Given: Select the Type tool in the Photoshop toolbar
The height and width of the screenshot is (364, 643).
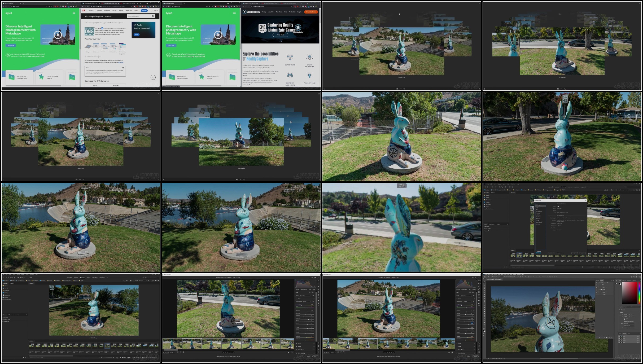Looking at the screenshot, I should tap(484, 316).
